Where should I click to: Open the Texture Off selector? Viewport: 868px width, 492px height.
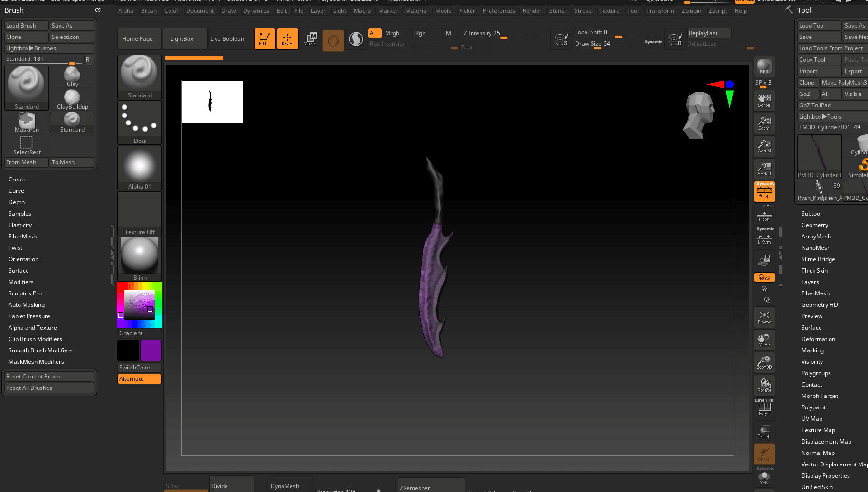click(140, 214)
